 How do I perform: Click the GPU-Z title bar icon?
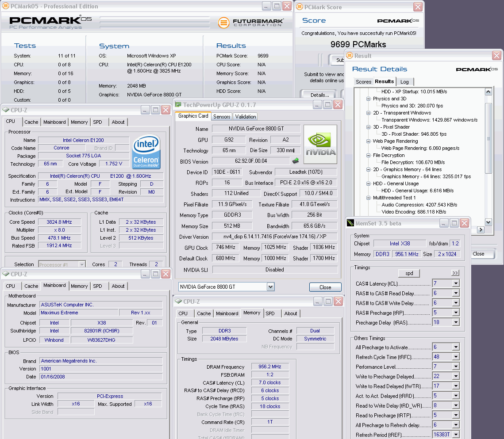click(178, 105)
